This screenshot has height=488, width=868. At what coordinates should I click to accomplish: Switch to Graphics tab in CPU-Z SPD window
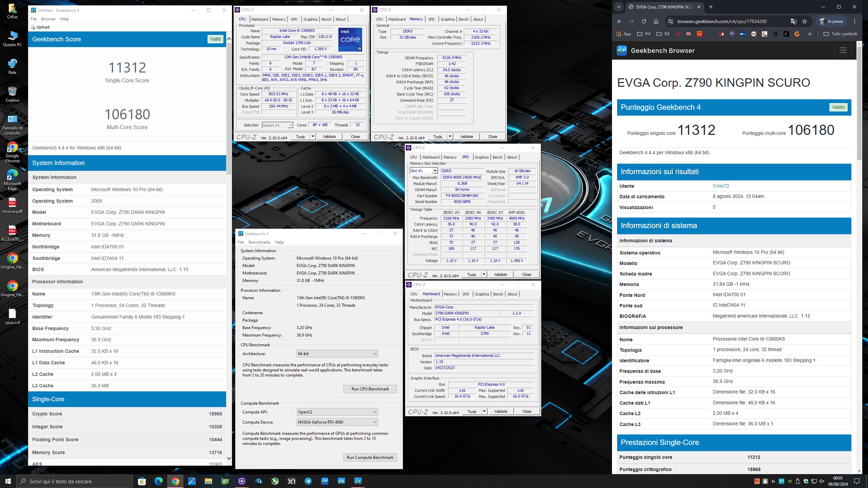481,157
